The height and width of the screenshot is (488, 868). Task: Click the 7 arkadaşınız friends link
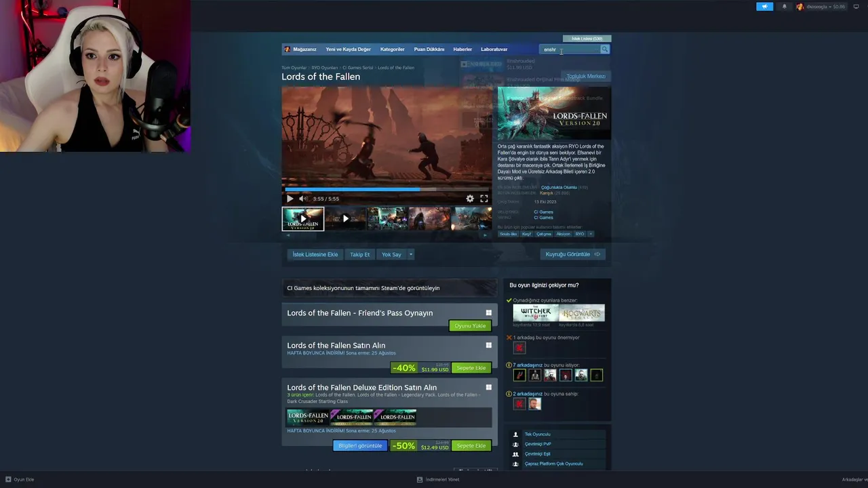pos(528,365)
